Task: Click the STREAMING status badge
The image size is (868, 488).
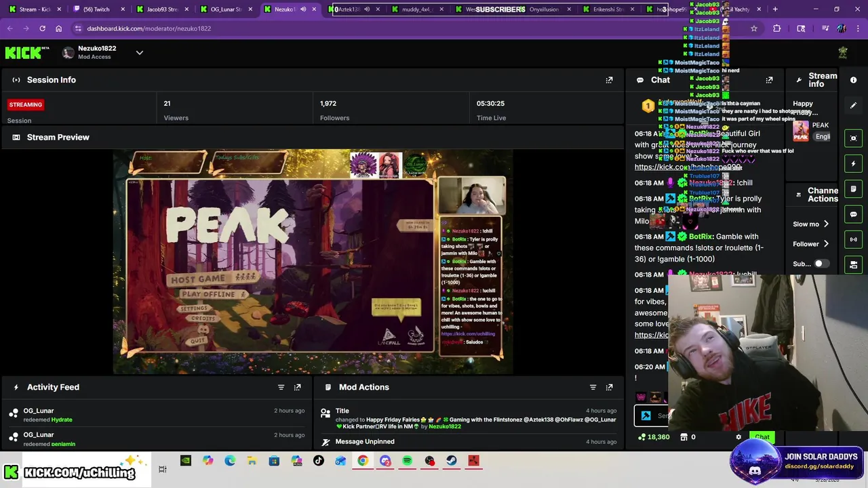Action: 26,104
